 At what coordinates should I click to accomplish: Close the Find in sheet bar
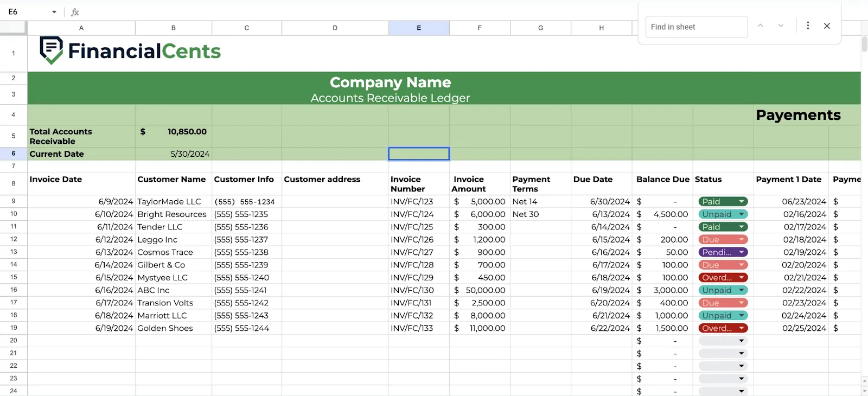point(827,26)
